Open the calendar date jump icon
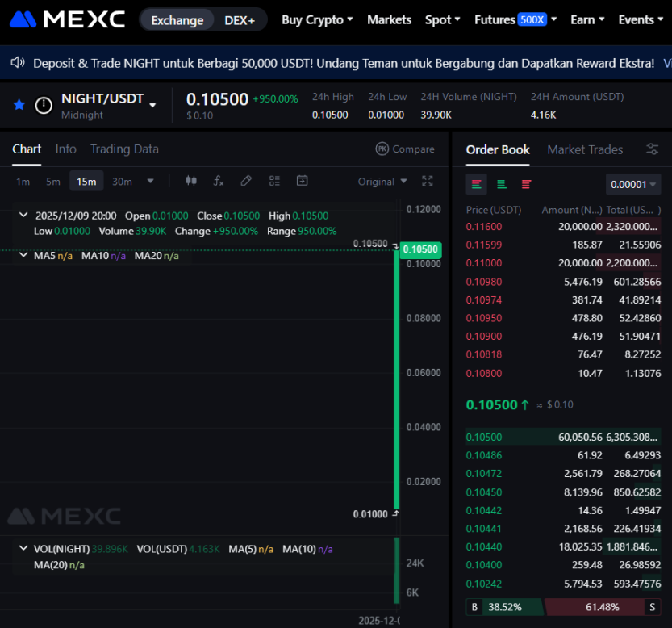Image resolution: width=672 pixels, height=628 pixels. 303,181
